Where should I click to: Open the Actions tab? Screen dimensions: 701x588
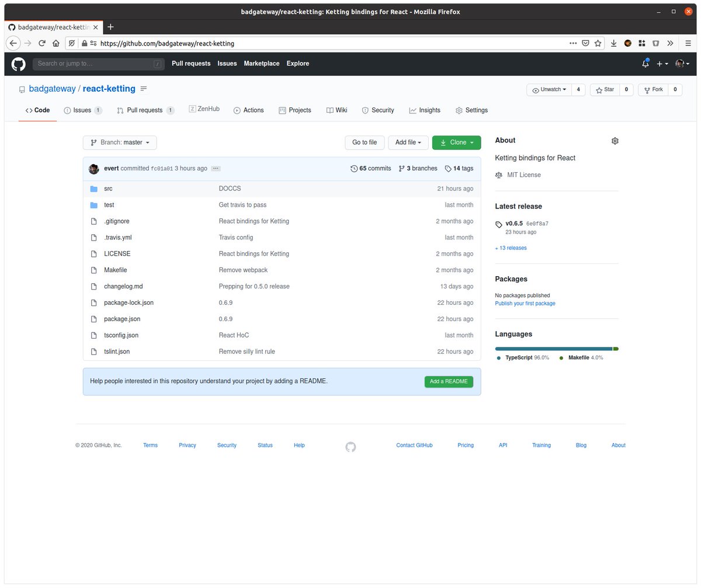tap(249, 110)
